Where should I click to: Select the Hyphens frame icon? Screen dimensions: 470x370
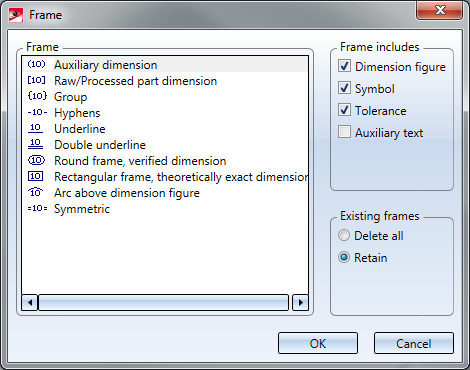click(x=37, y=112)
